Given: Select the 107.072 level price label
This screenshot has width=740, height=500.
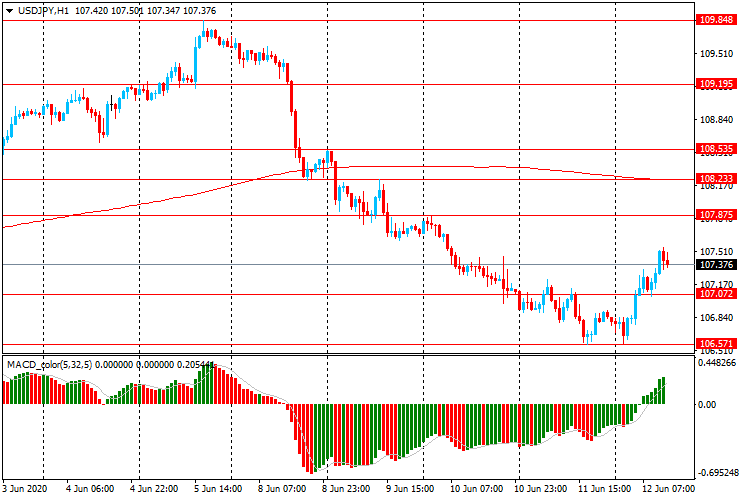Looking at the screenshot, I should [x=716, y=294].
